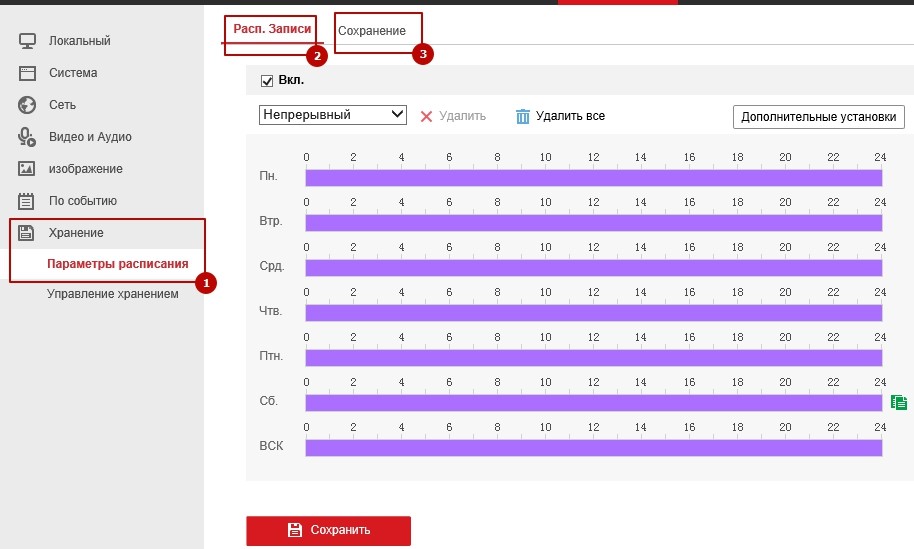
Task: Expand the По событию menu section
Action: pyautogui.click(x=83, y=201)
